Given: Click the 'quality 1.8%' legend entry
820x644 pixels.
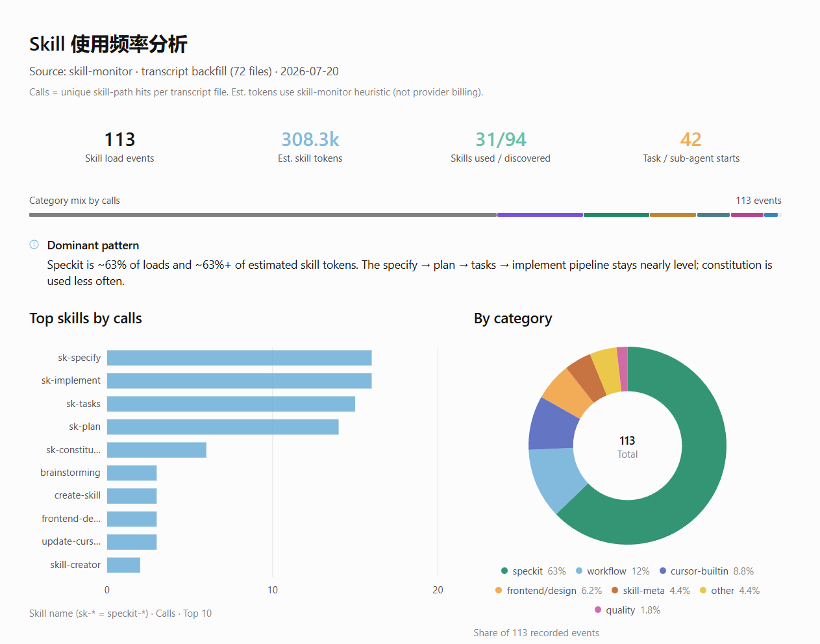Looking at the screenshot, I should (627, 610).
